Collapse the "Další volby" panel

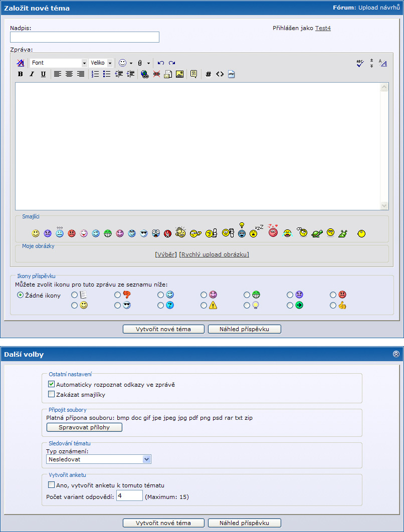[x=396, y=354]
